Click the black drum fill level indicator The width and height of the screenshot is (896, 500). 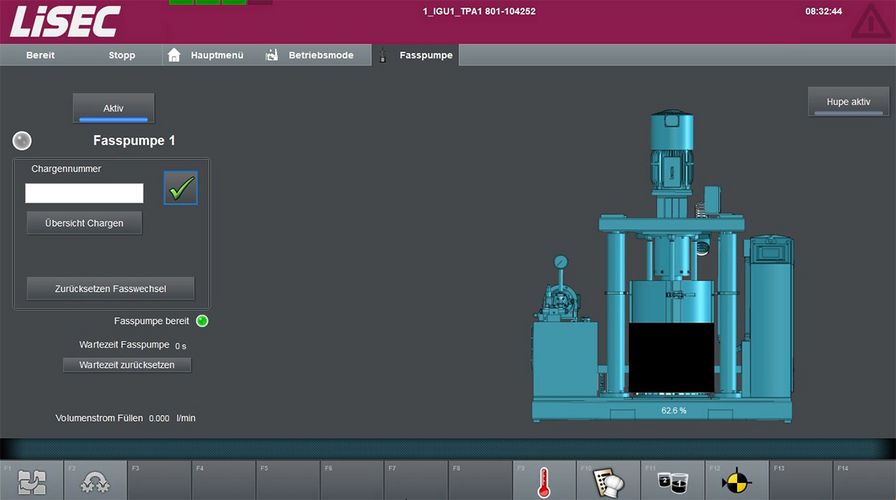[x=673, y=358]
